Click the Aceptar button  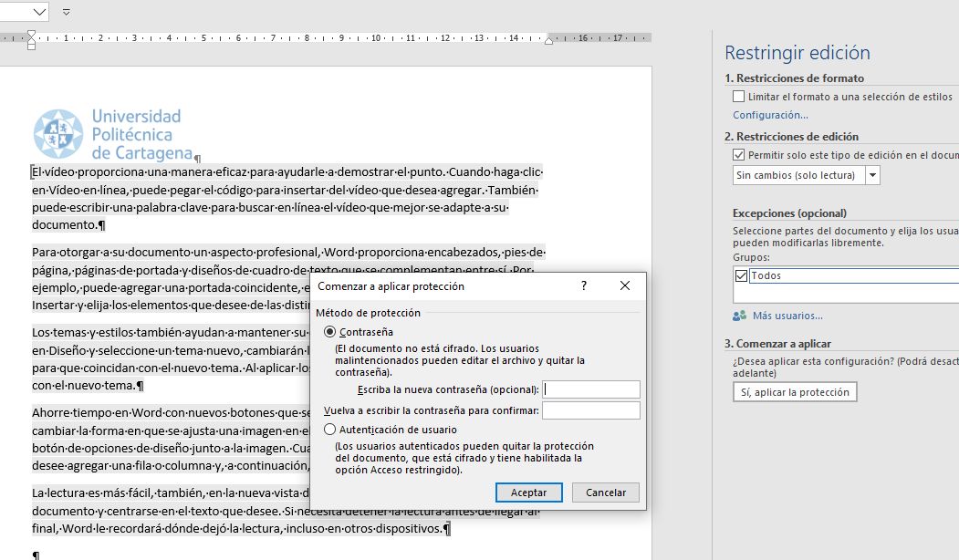point(528,493)
